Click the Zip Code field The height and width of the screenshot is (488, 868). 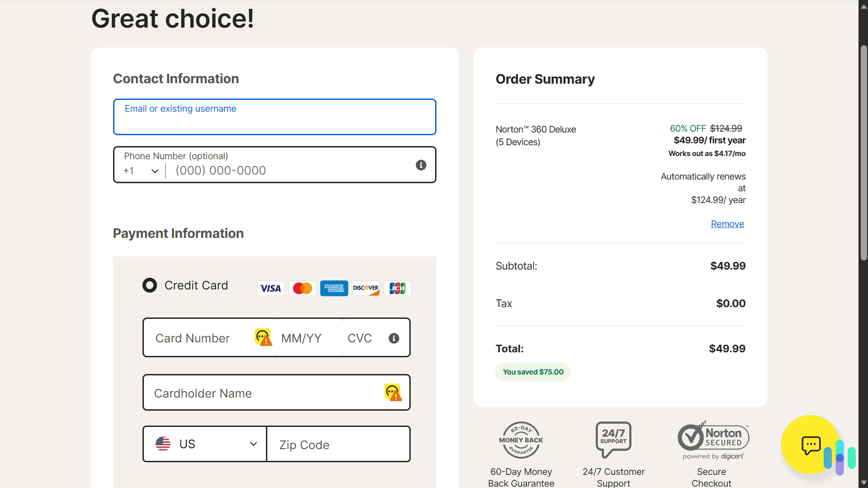click(338, 444)
